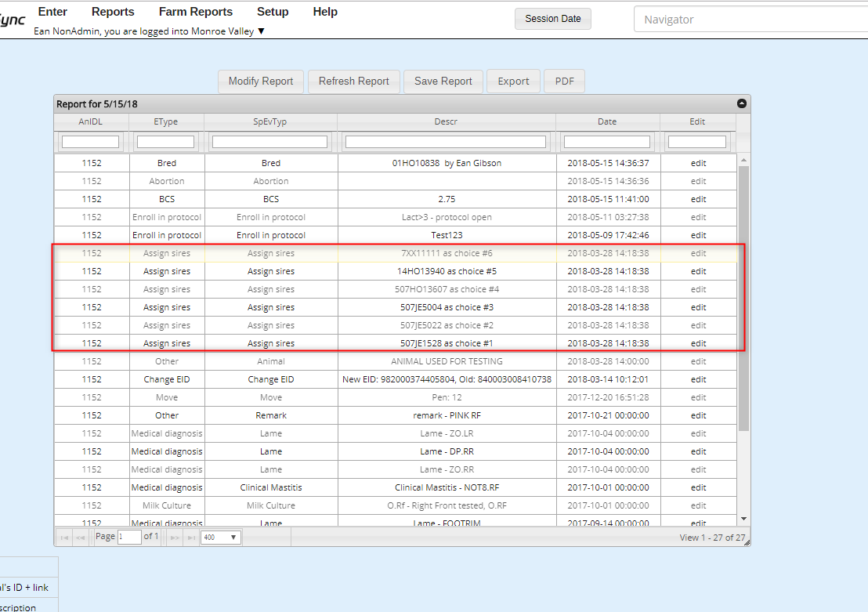Click Refresh Report button

pos(354,81)
